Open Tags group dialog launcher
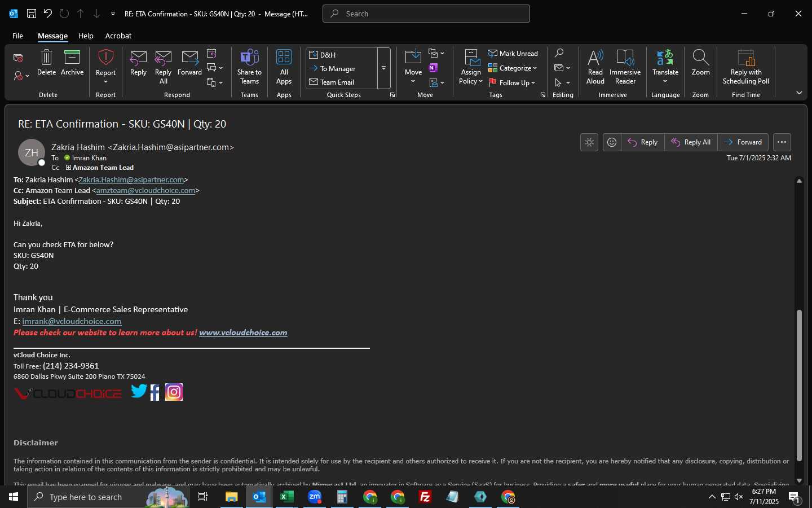Image resolution: width=812 pixels, height=508 pixels. coord(543,95)
